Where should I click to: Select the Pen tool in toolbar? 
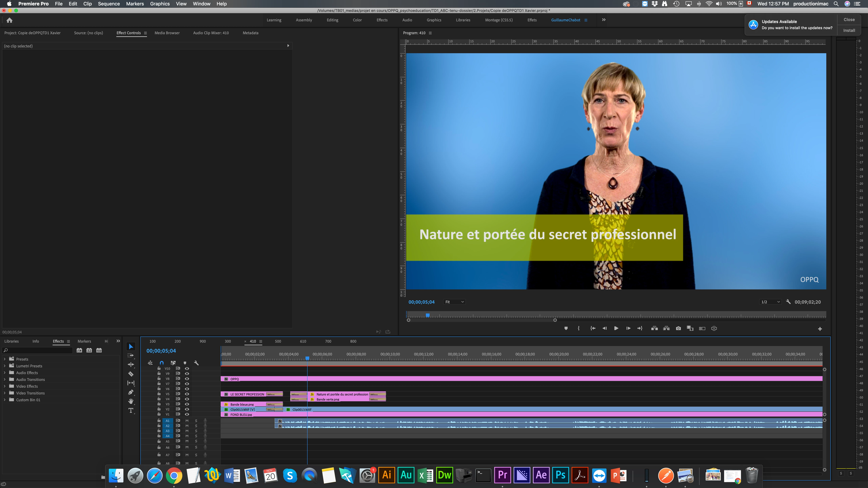tap(131, 392)
